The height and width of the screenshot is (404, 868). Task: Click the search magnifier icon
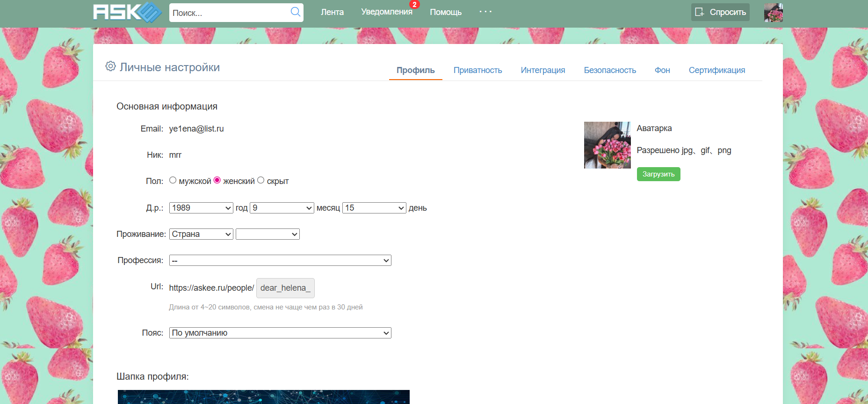(295, 12)
